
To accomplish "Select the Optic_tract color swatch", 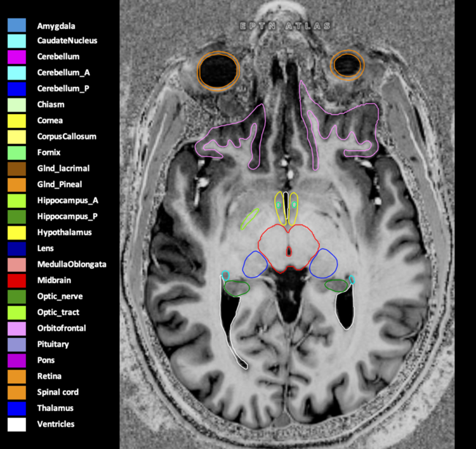I will tap(17, 313).
